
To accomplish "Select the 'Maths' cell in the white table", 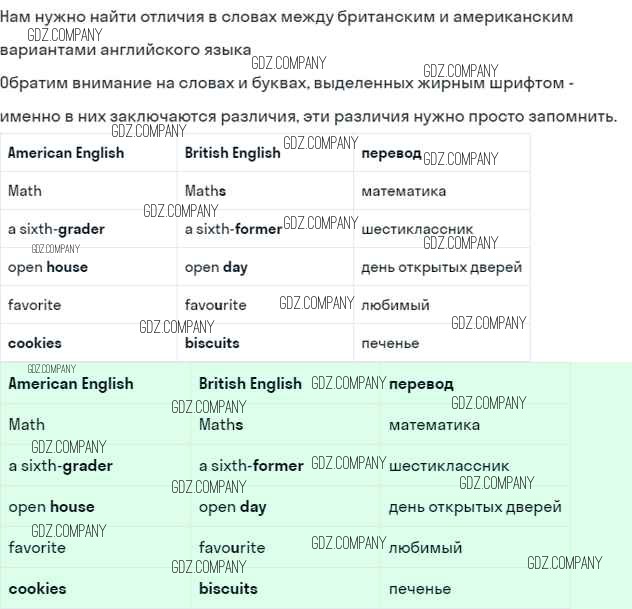I will click(x=205, y=191).
